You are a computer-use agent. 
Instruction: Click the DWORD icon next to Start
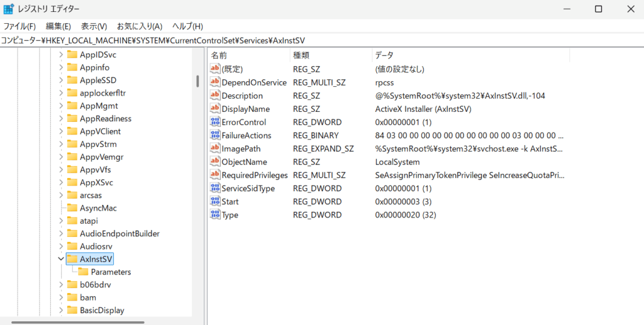click(x=215, y=202)
